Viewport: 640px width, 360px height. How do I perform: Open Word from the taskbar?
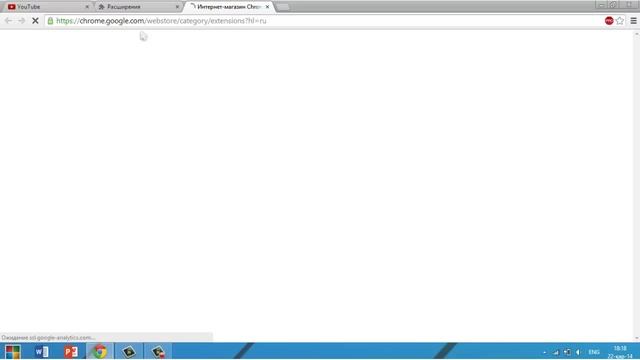click(42, 351)
